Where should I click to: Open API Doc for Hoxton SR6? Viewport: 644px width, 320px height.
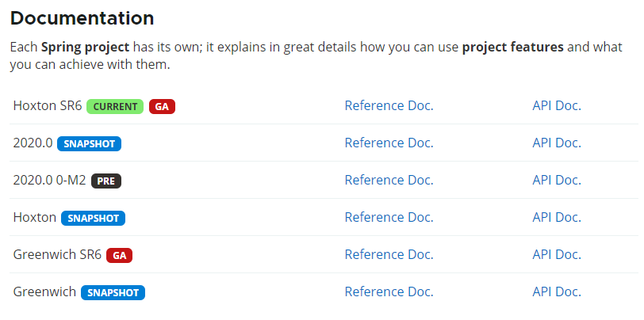click(x=557, y=106)
